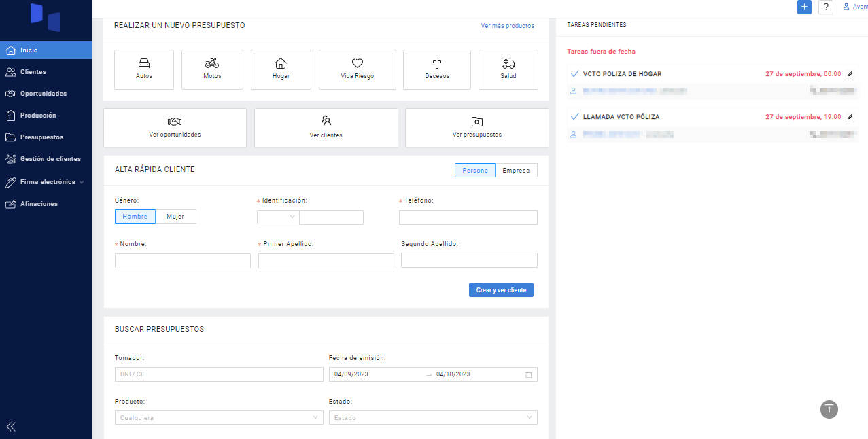Select the Salud health tile

[508, 69]
